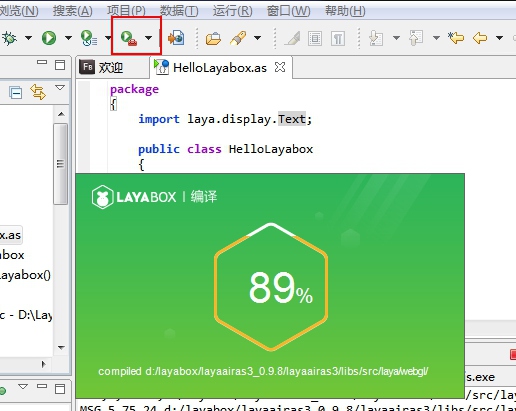The height and width of the screenshot is (411, 516).
Task: Click the Back navigation arrow
Action: (x=480, y=38)
